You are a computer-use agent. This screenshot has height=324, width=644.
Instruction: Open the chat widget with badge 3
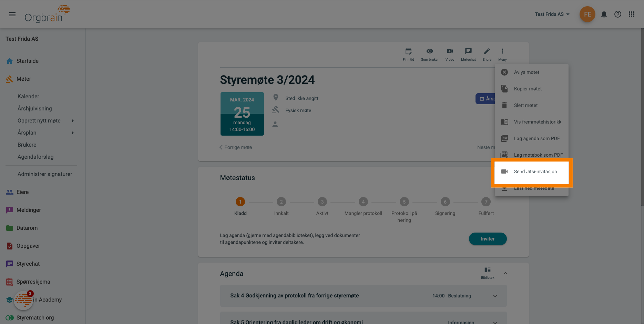(23, 300)
